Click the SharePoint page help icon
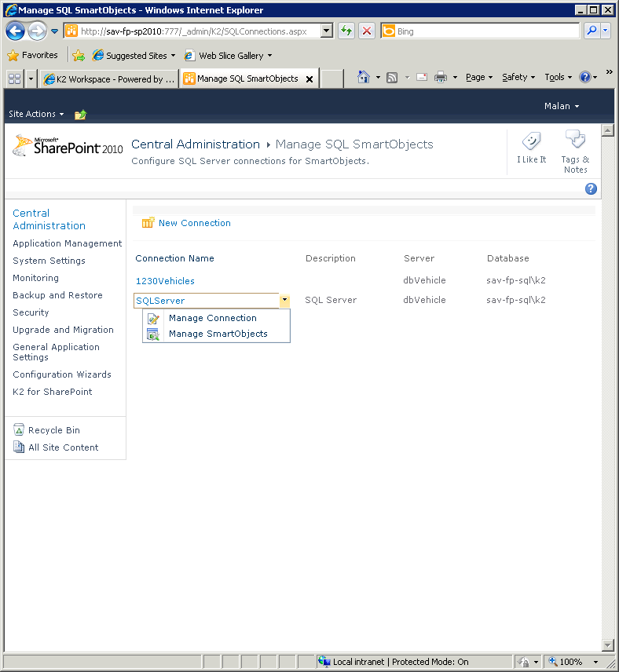The height and width of the screenshot is (672, 619). pos(591,189)
